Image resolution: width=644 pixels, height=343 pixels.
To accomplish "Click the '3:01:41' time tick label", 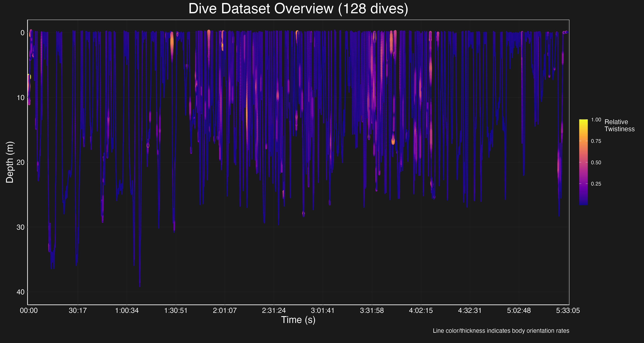I will 323,311.
